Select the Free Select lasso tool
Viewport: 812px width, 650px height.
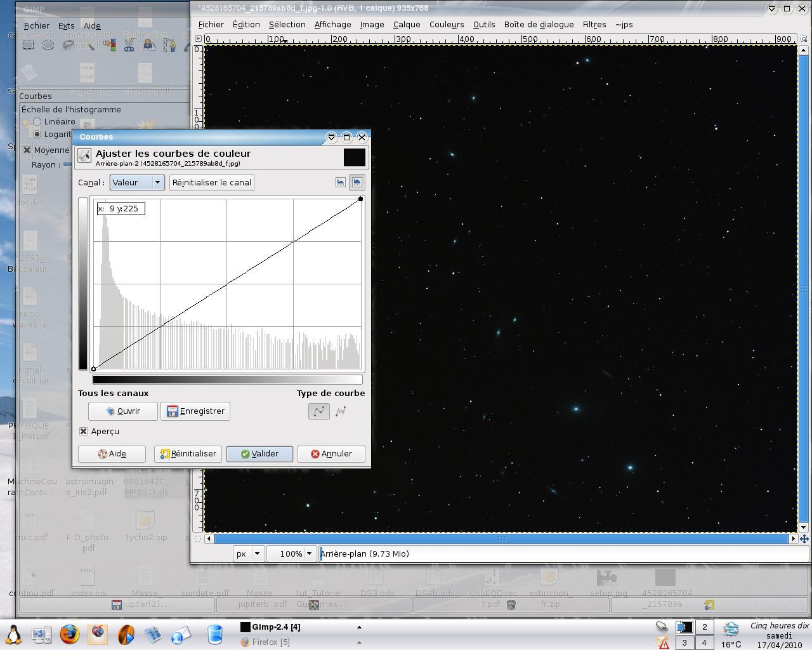[x=69, y=45]
